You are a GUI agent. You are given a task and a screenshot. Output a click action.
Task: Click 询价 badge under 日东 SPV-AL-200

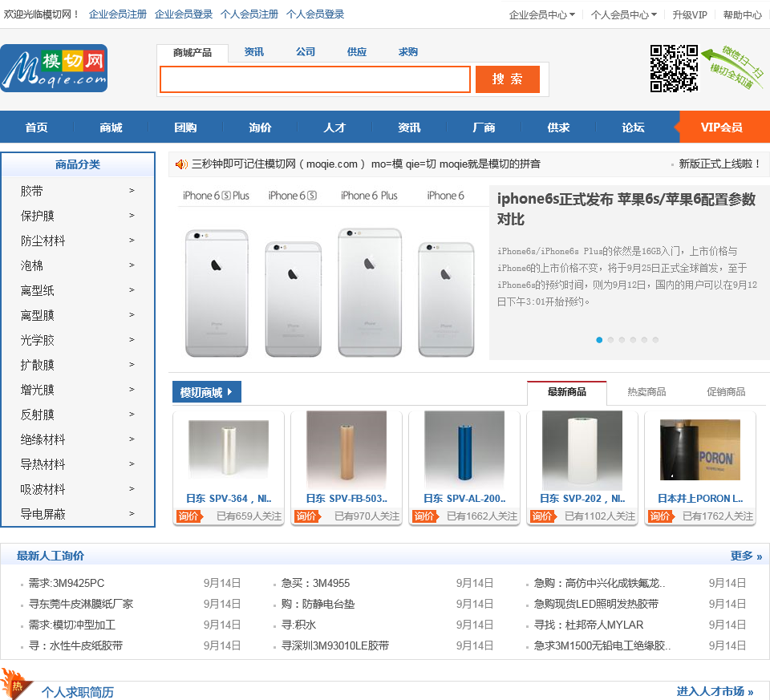pyautogui.click(x=425, y=516)
